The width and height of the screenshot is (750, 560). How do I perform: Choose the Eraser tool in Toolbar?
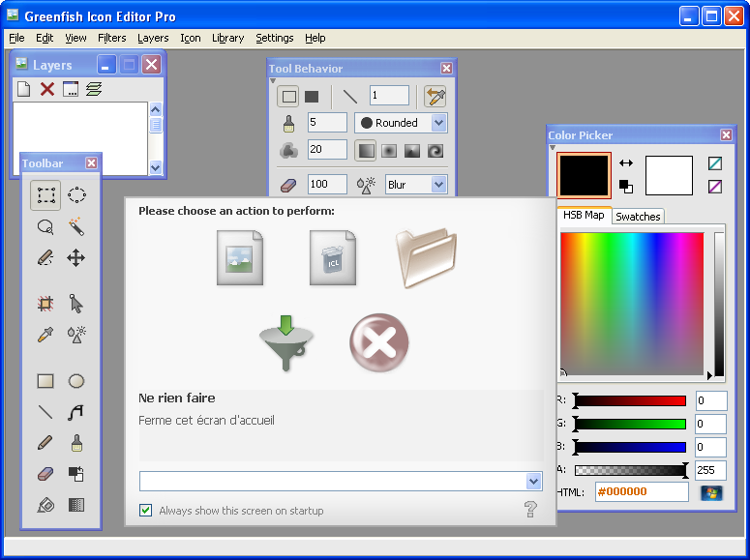point(45,474)
